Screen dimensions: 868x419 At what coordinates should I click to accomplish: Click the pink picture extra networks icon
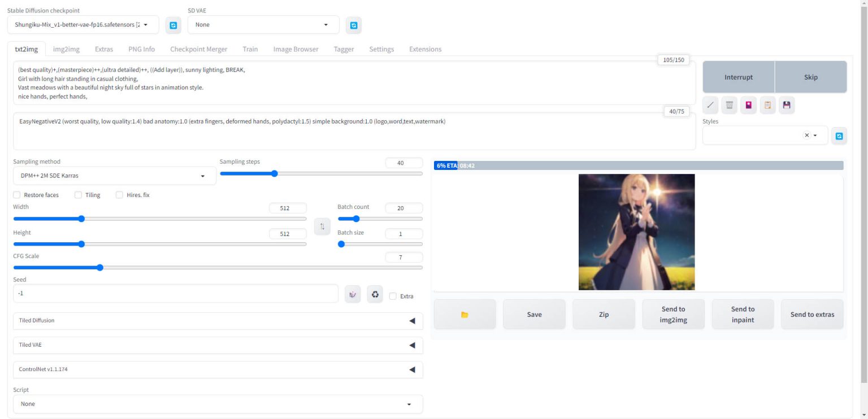tap(748, 105)
